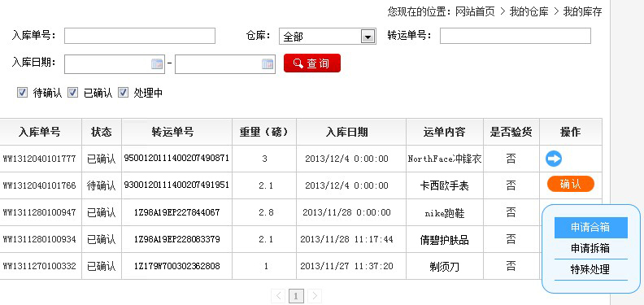The width and height of the screenshot is (644, 305).
Task: Expand the 仓库 dropdown showing 全部
Action: click(328, 37)
